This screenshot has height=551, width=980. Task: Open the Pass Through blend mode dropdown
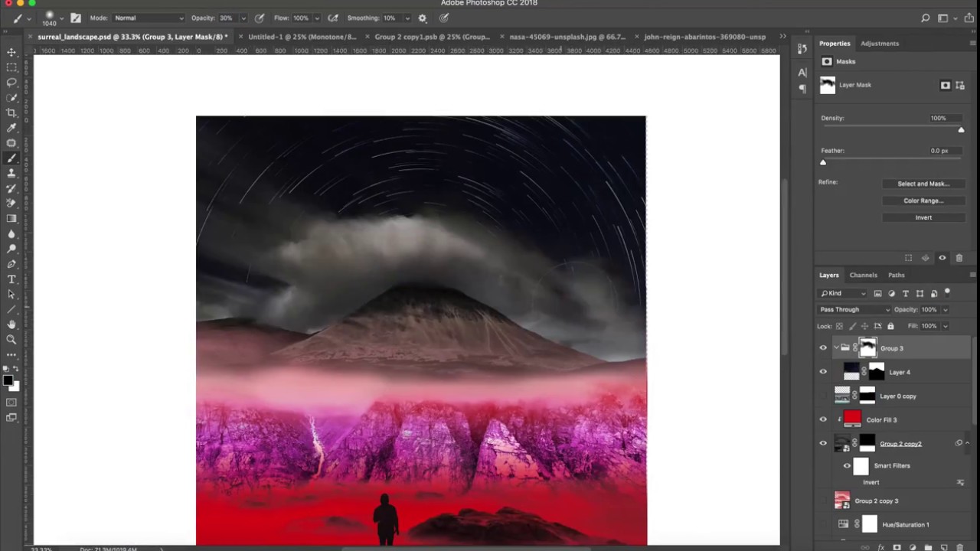[854, 310]
